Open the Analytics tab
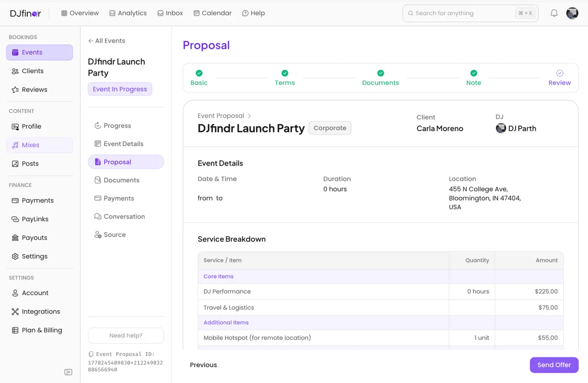The width and height of the screenshot is (588, 383). pyautogui.click(x=128, y=13)
